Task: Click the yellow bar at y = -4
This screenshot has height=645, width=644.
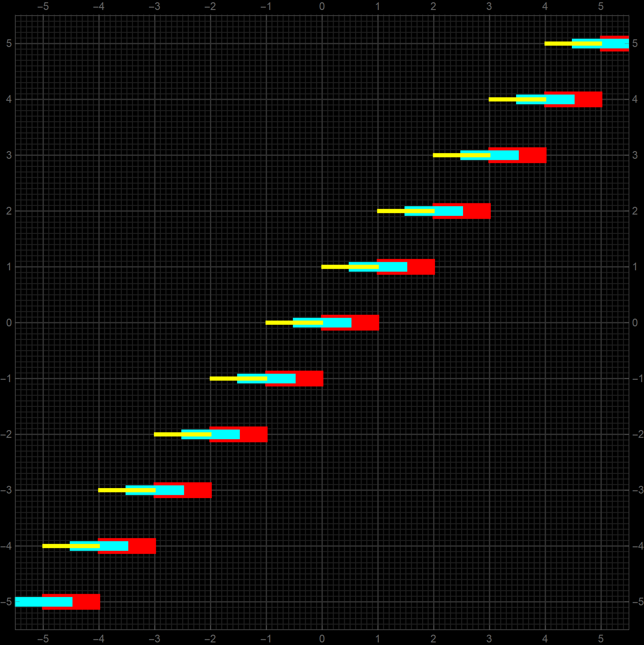Action: click(56, 546)
